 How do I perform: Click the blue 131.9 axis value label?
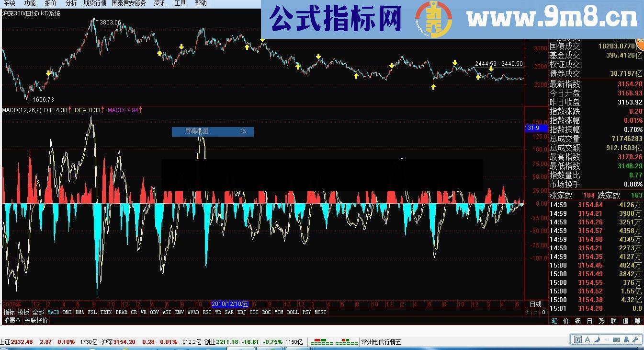(x=536, y=128)
